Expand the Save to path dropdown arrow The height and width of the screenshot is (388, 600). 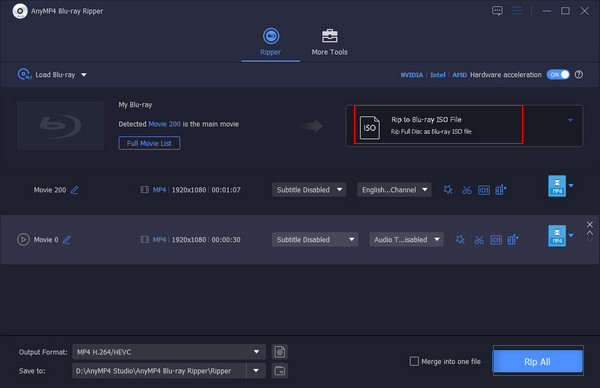tap(256, 371)
